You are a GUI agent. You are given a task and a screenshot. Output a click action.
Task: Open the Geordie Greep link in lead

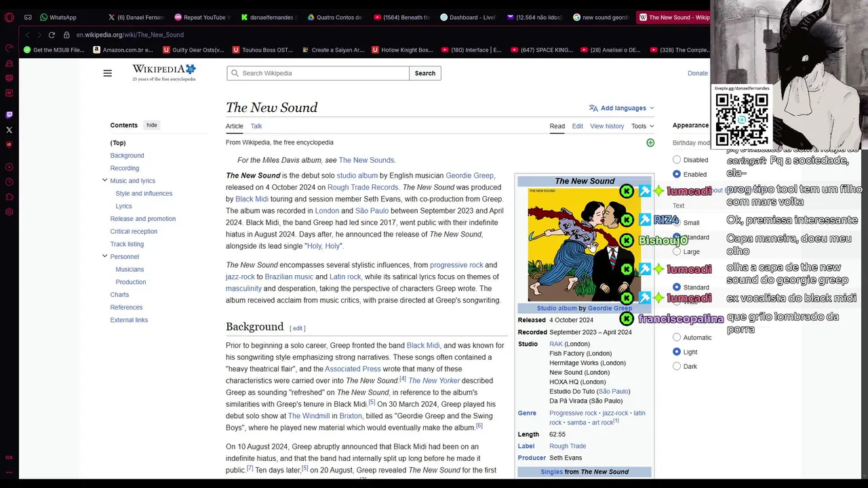click(x=469, y=176)
